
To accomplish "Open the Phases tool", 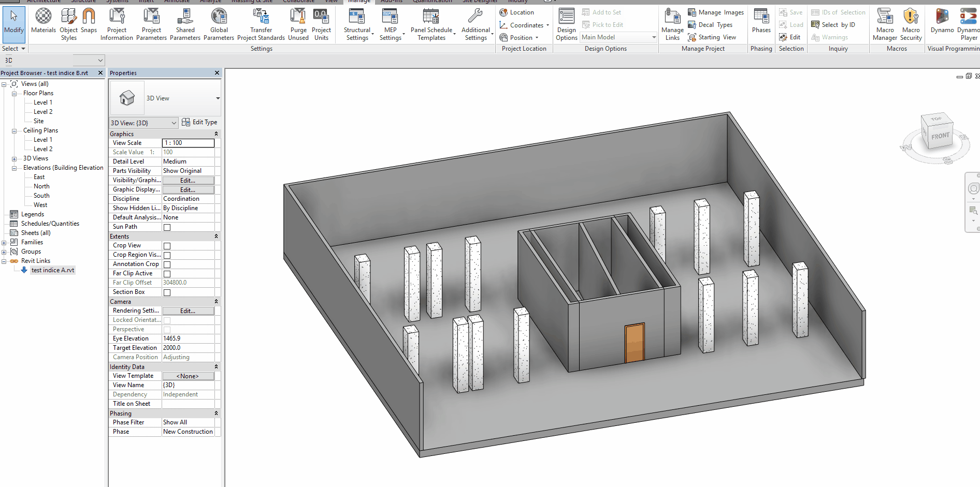I will (761, 22).
